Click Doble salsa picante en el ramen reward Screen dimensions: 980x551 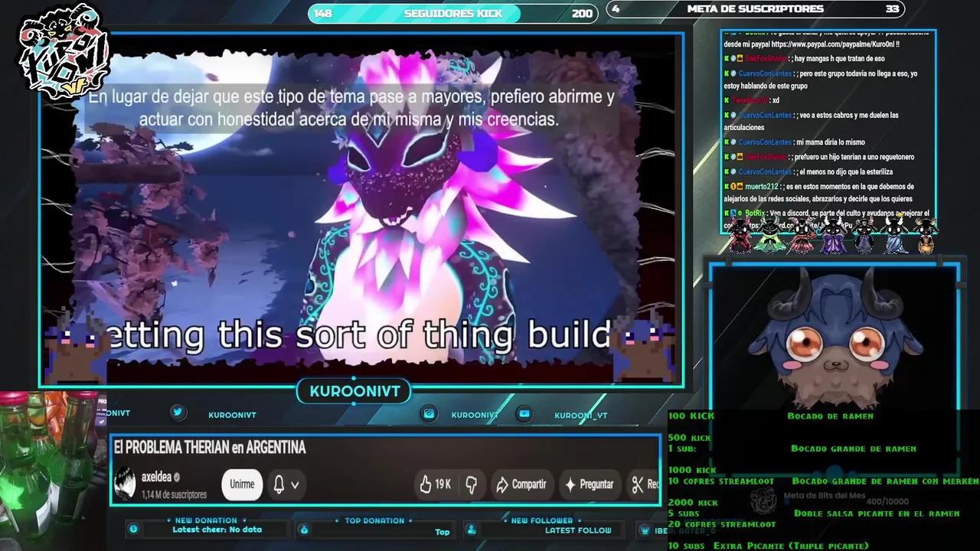click(x=877, y=514)
